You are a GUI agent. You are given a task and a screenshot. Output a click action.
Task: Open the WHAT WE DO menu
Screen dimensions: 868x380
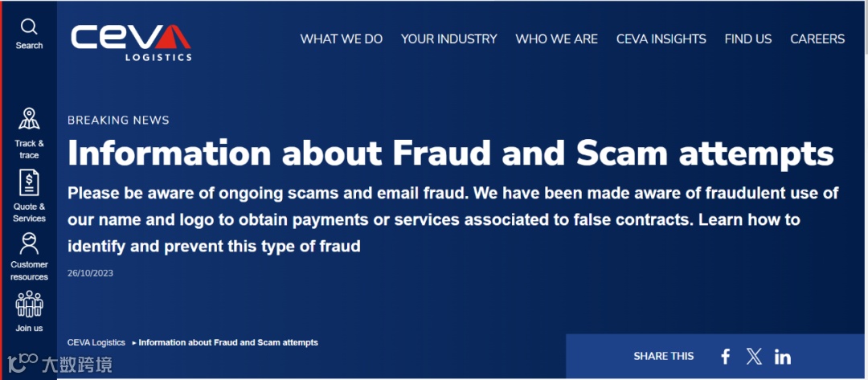click(342, 39)
